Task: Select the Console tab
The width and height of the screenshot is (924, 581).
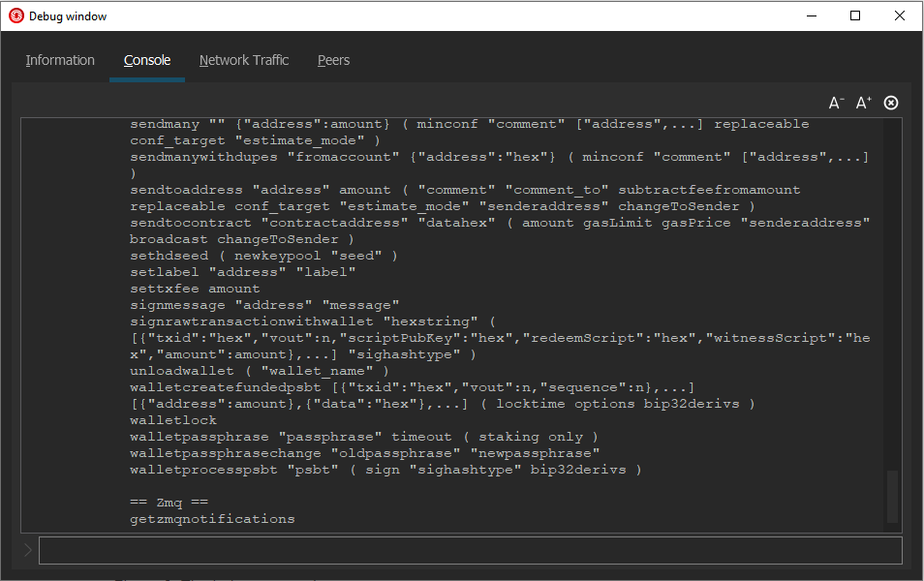Action: tap(147, 60)
